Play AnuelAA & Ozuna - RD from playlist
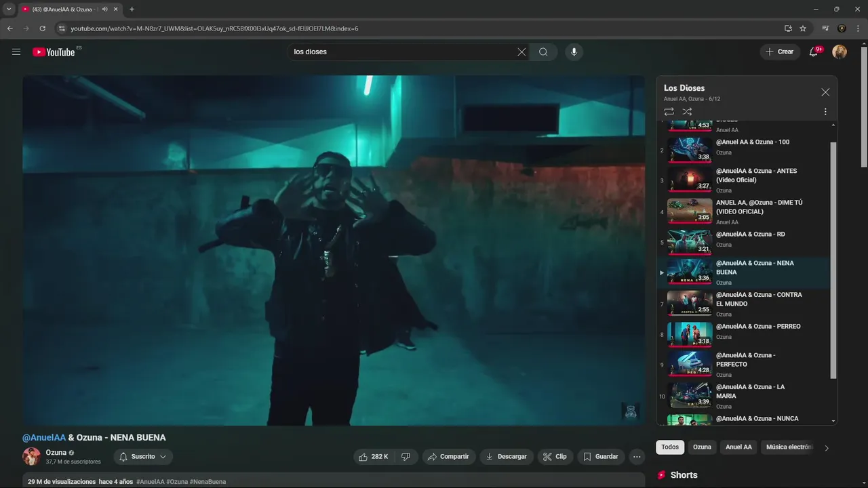Viewport: 868px width, 488px height. (x=743, y=241)
